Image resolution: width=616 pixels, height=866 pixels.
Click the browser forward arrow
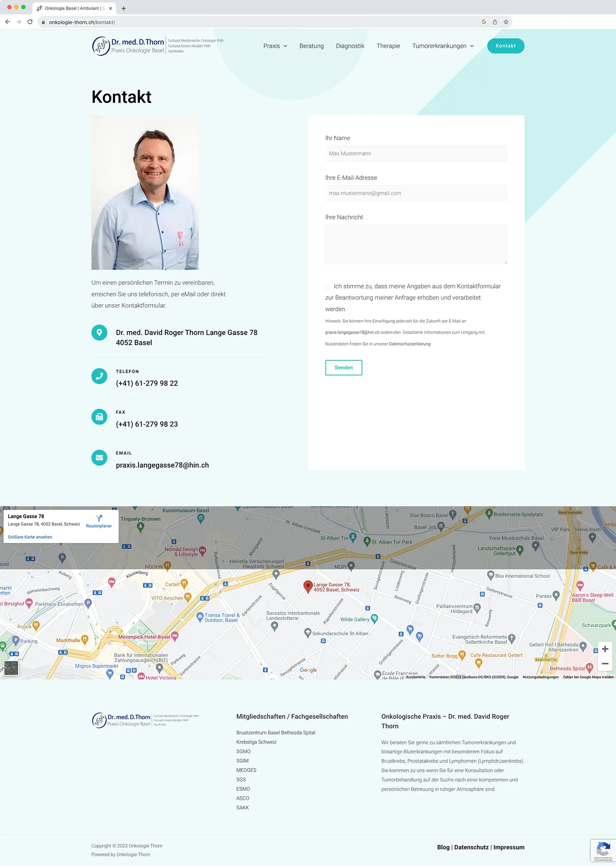coord(19,22)
